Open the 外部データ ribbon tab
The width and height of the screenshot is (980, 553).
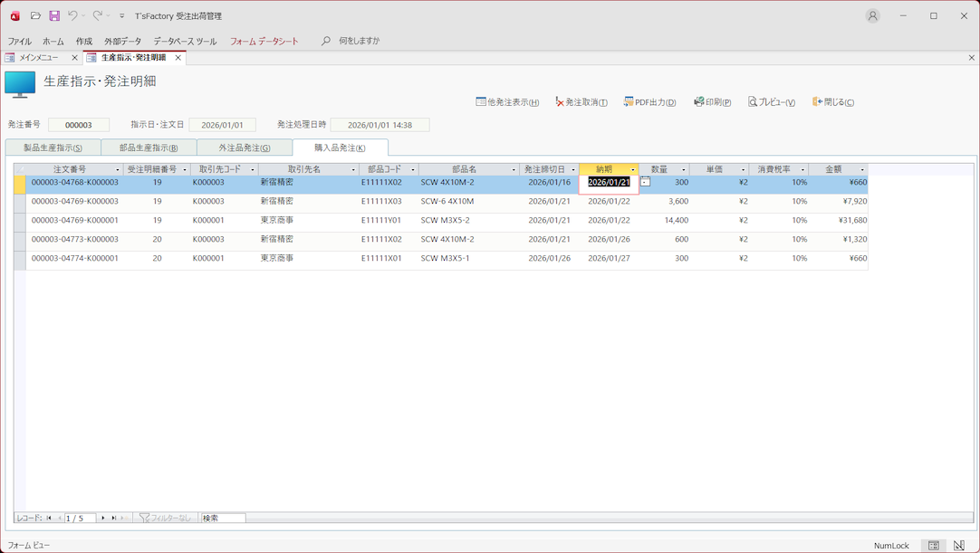pos(122,42)
